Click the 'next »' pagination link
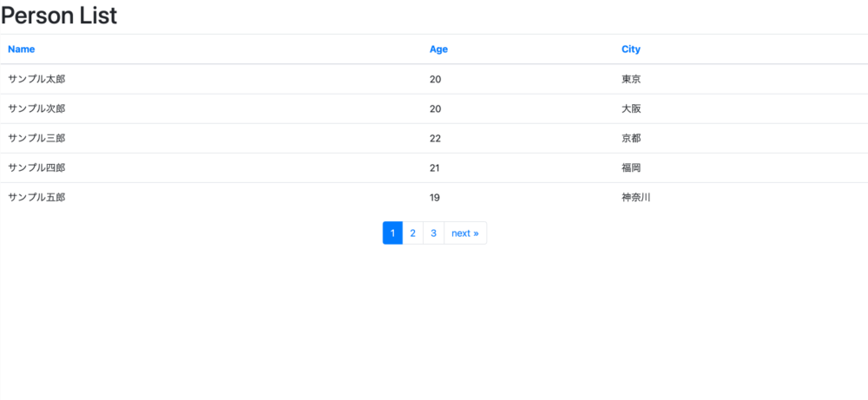 (465, 233)
